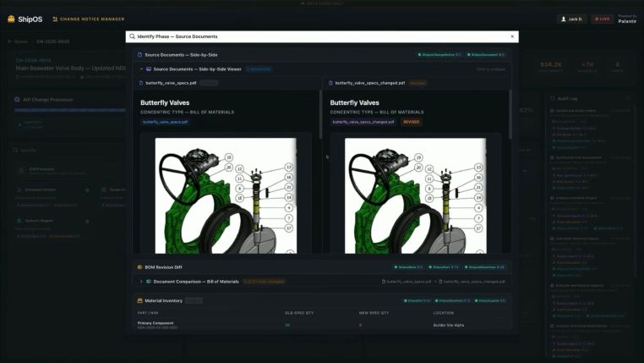This screenshot has width=644, height=363.
Task: Collapse the Side-by-Side Viewer section
Action: click(141, 69)
